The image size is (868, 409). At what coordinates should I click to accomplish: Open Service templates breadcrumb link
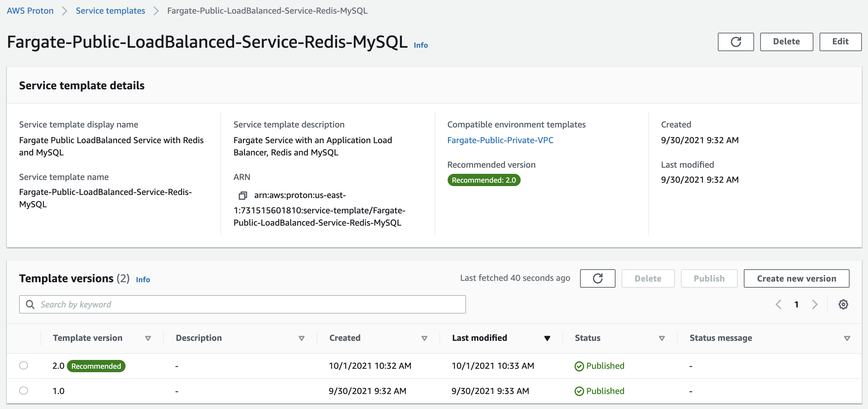point(110,11)
